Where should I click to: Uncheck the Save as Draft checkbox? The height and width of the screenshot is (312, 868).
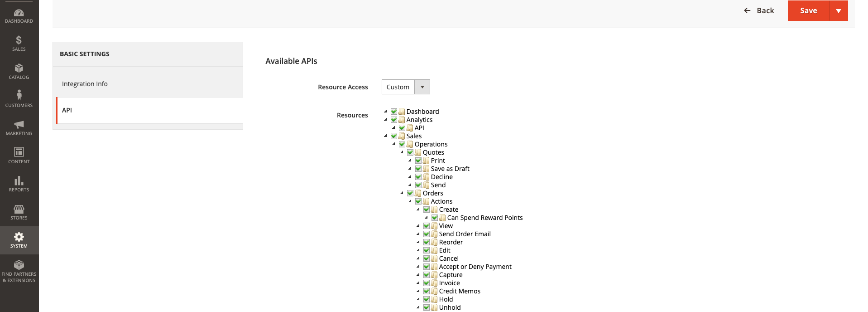point(418,169)
